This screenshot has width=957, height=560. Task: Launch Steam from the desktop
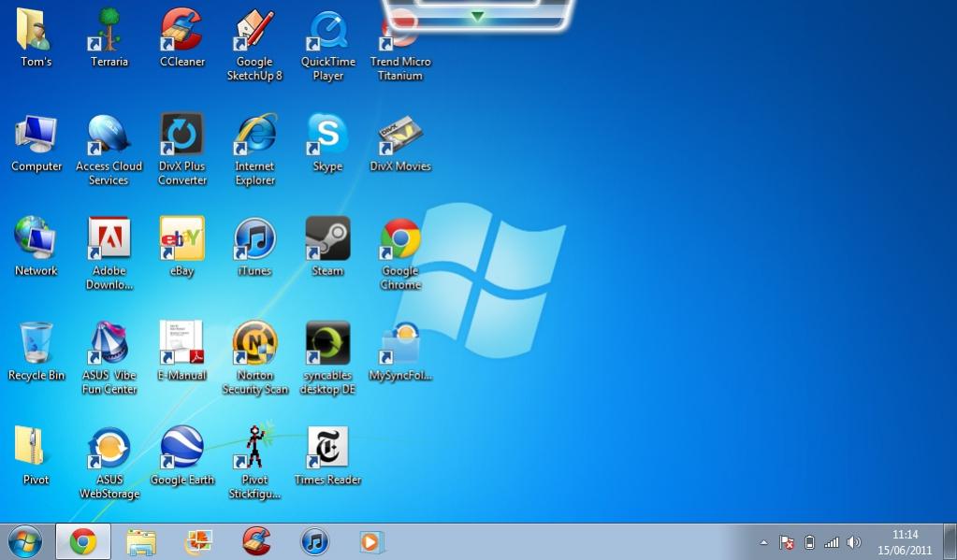click(x=327, y=239)
